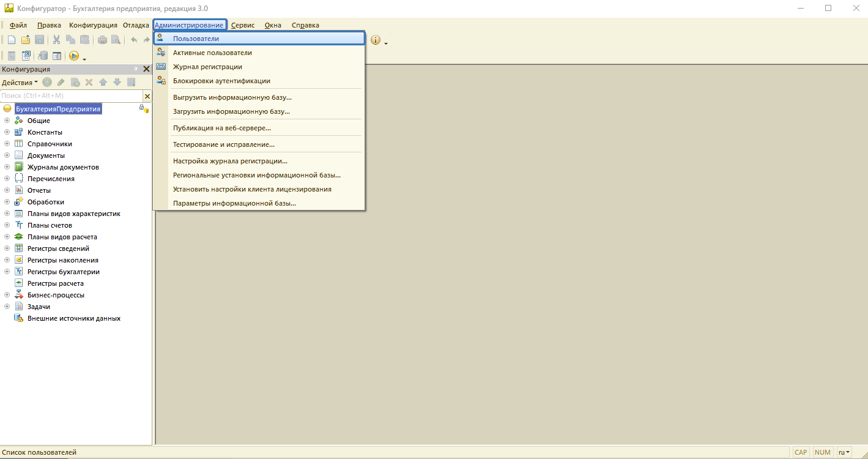
Task: Open the Действия dropdown
Action: point(20,82)
